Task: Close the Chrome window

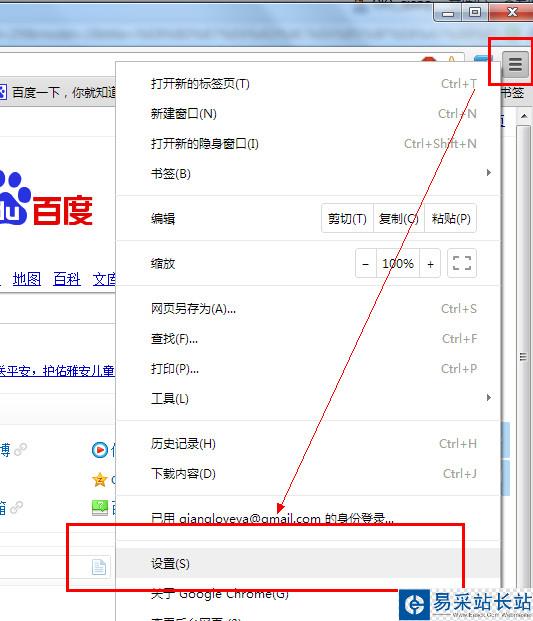Action: coord(512,12)
